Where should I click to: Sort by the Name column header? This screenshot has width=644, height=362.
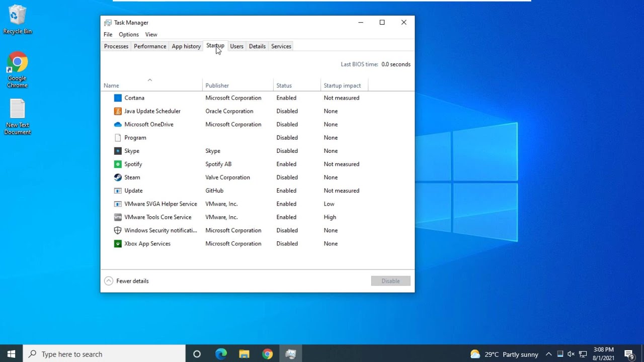(x=151, y=85)
